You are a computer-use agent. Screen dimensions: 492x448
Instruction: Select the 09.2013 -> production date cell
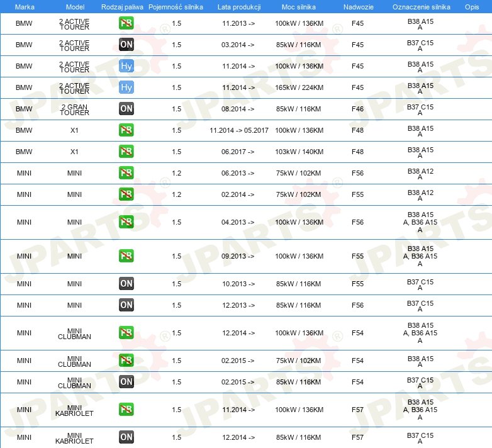[x=238, y=256]
